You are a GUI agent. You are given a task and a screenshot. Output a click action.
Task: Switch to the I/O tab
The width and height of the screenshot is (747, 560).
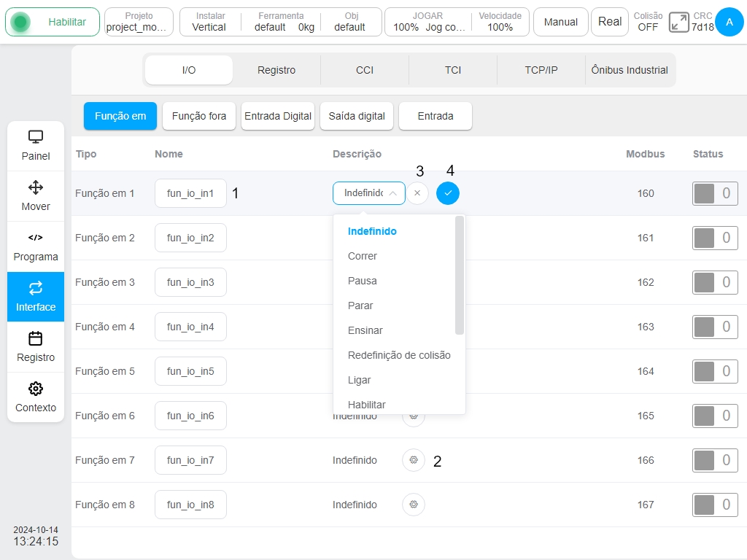point(189,70)
